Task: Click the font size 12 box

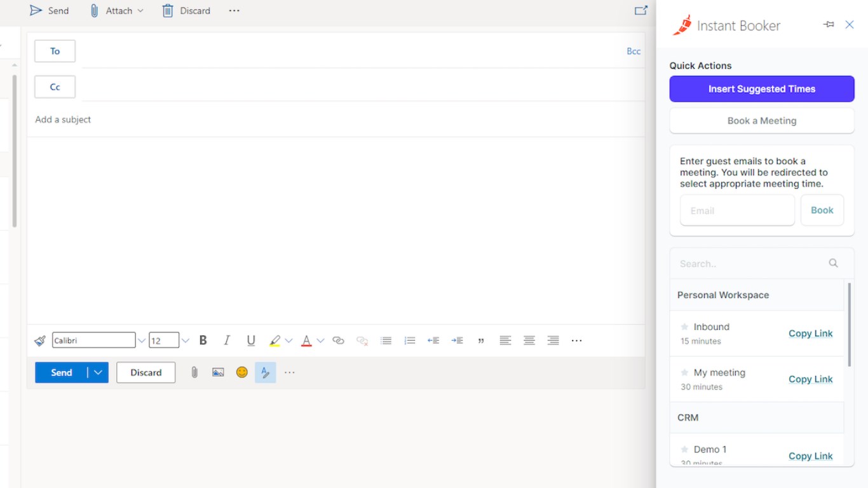Action: pos(164,341)
